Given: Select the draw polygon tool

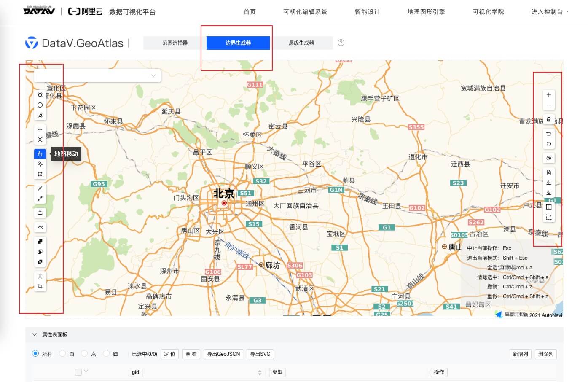Looking at the screenshot, I should pyautogui.click(x=40, y=95).
